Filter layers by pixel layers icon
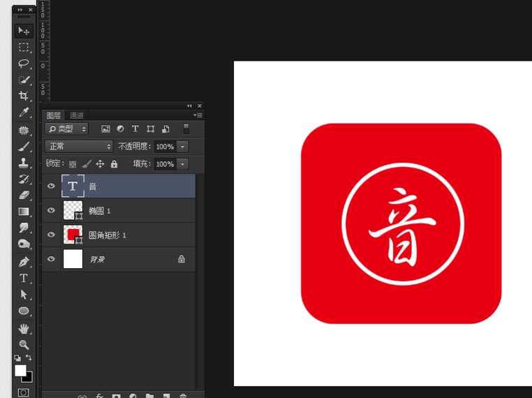This screenshot has width=532, height=398. (105, 129)
